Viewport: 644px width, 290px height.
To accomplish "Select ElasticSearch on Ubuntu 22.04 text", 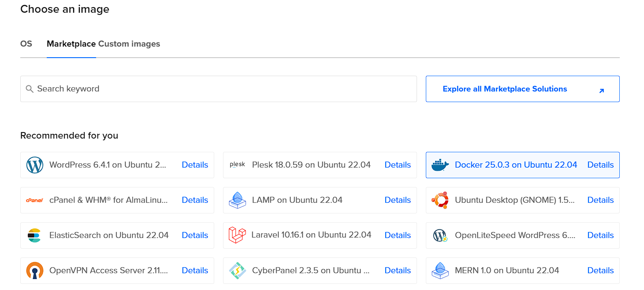I will tap(109, 235).
